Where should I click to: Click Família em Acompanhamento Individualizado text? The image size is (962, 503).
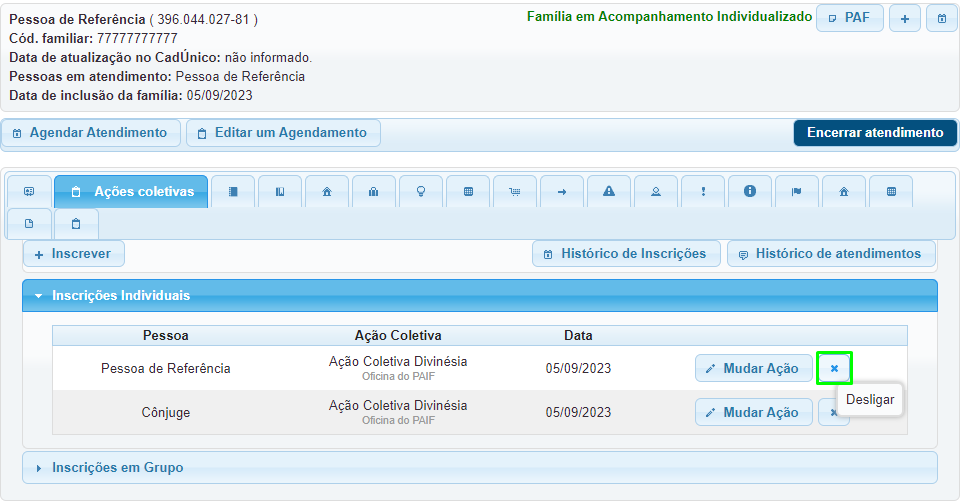click(669, 17)
